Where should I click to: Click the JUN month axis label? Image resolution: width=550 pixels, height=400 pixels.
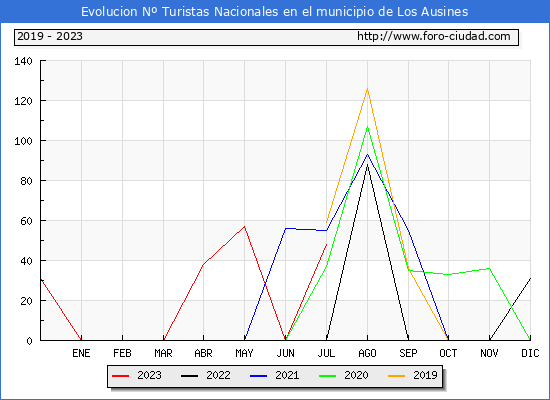(x=286, y=353)
